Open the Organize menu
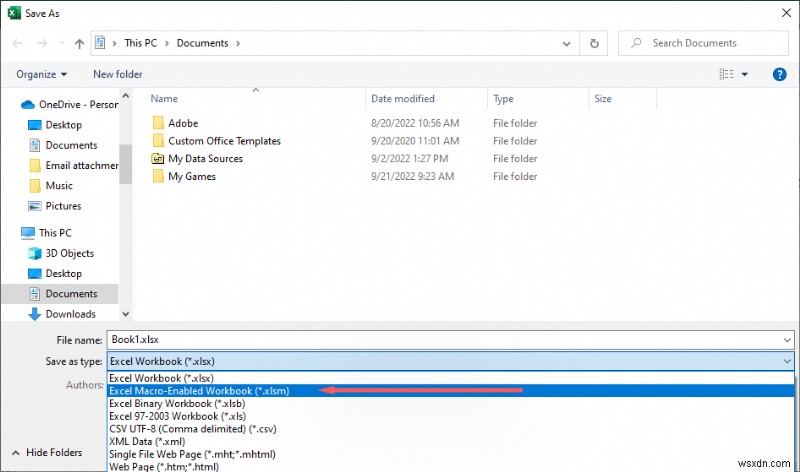800x472 pixels. pos(41,74)
